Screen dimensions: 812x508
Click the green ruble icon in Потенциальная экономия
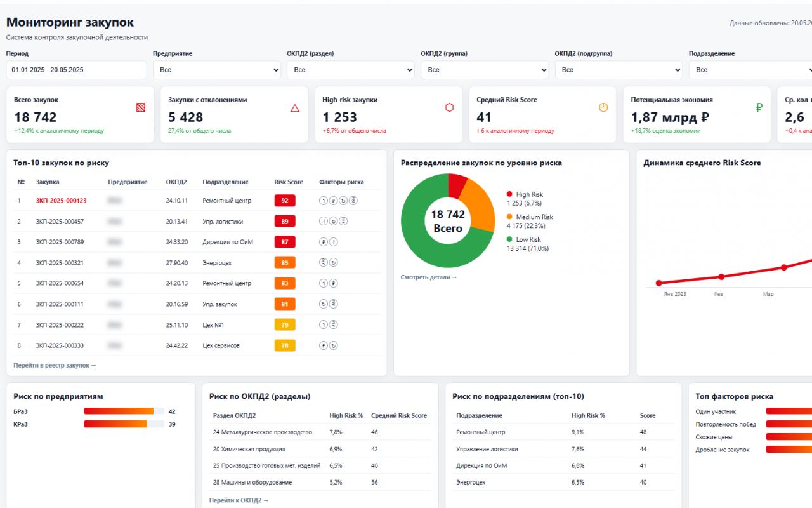click(759, 108)
